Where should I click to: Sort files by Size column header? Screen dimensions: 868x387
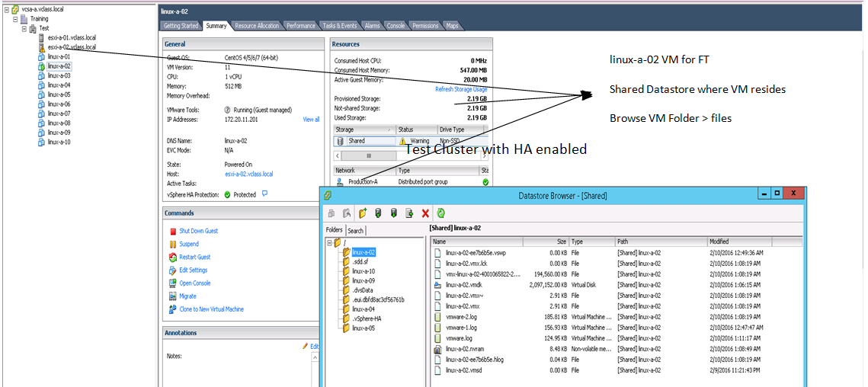[x=546, y=241]
